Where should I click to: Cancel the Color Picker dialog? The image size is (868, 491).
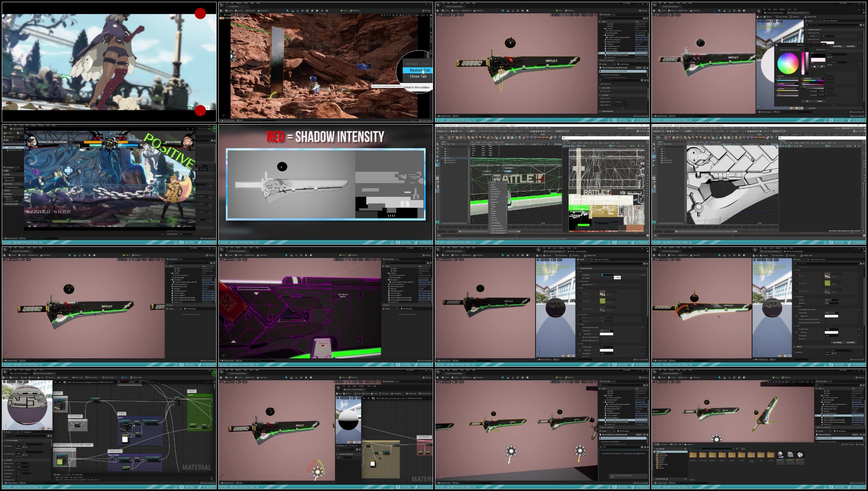point(820,101)
